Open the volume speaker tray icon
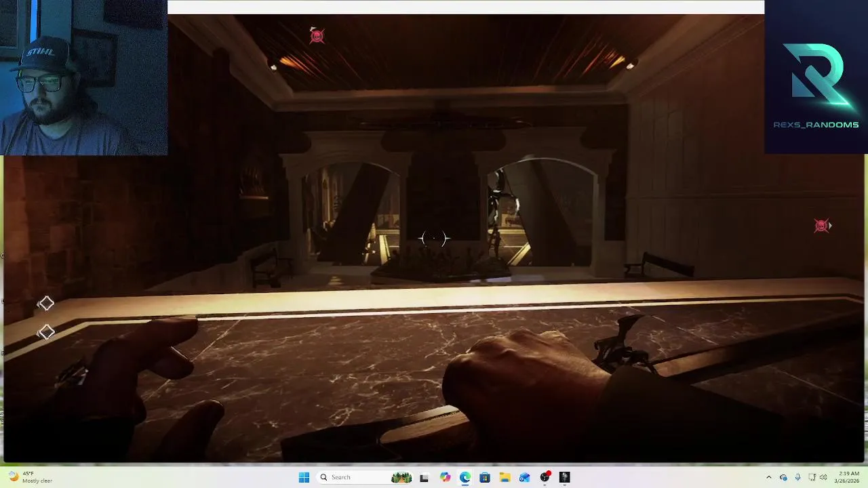This screenshot has height=488, width=868. click(x=824, y=477)
